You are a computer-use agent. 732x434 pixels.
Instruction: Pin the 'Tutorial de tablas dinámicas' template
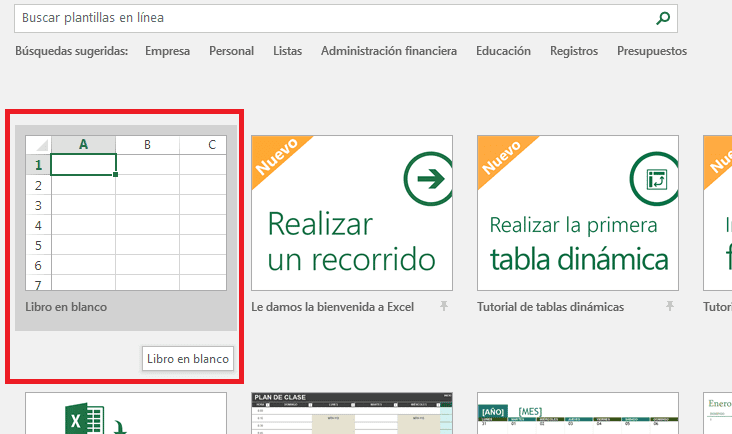click(670, 306)
